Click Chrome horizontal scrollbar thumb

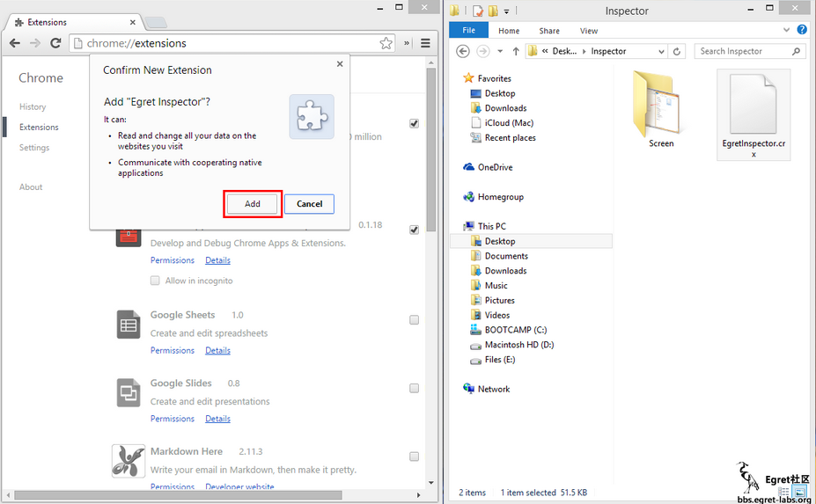178,494
